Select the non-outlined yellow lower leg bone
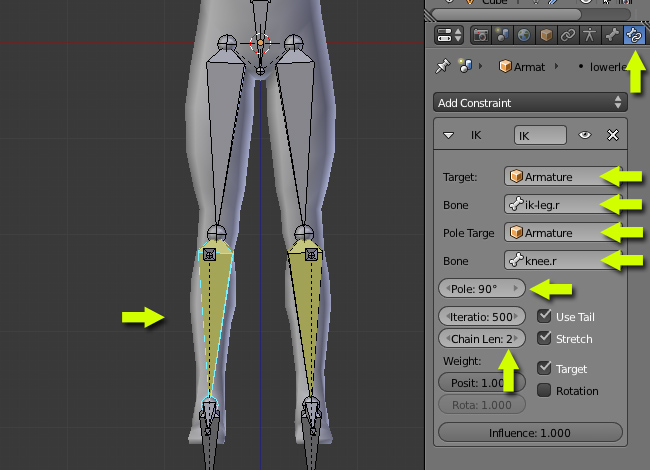The height and width of the screenshot is (470, 650). [x=308, y=319]
